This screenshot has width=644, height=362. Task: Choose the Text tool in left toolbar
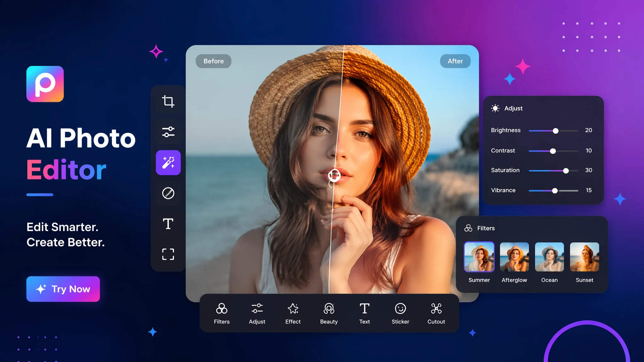pos(168,224)
